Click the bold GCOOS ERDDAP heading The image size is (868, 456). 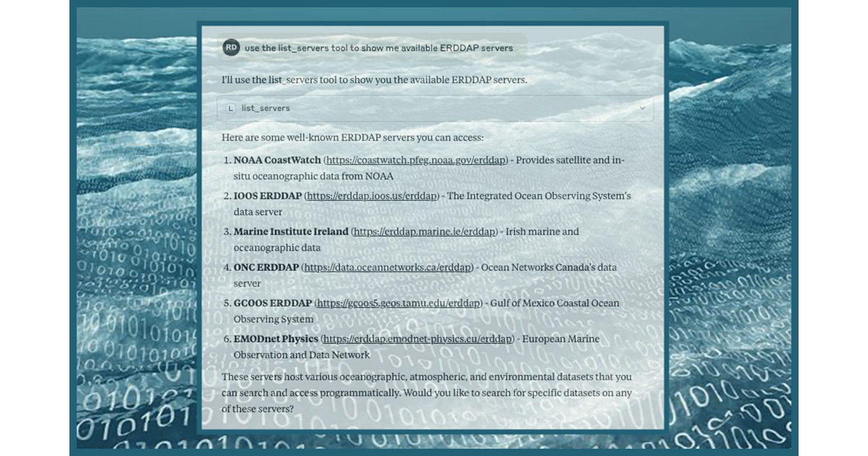(273, 303)
